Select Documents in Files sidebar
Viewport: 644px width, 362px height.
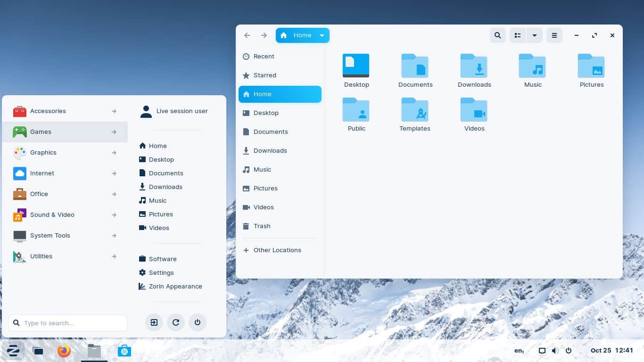[x=280, y=132]
